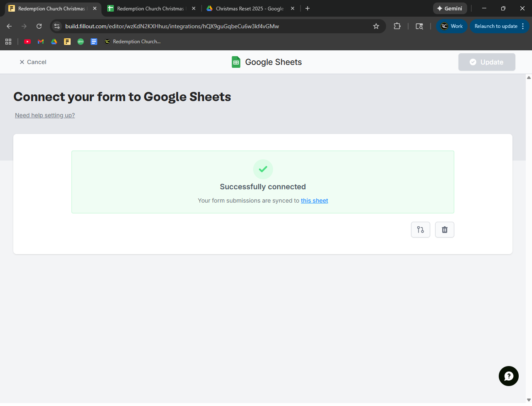The height and width of the screenshot is (406, 532).
Task: Switch to the Christmas Reset 2025 Drive tab
Action: tap(249, 8)
